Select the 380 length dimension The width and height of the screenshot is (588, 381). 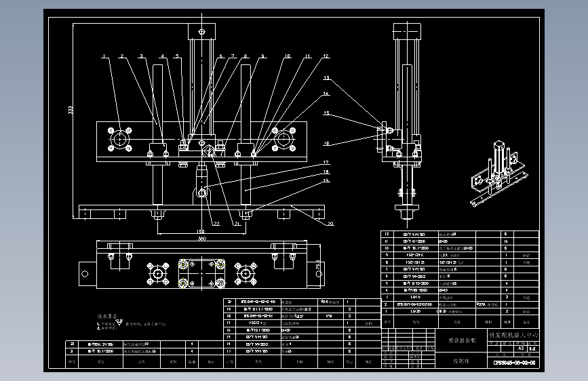[201, 239]
